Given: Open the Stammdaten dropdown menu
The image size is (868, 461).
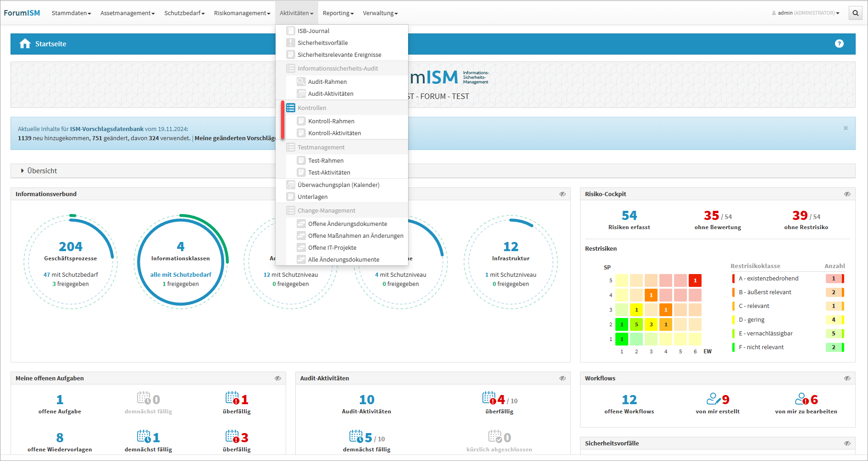Looking at the screenshot, I should (x=71, y=13).
